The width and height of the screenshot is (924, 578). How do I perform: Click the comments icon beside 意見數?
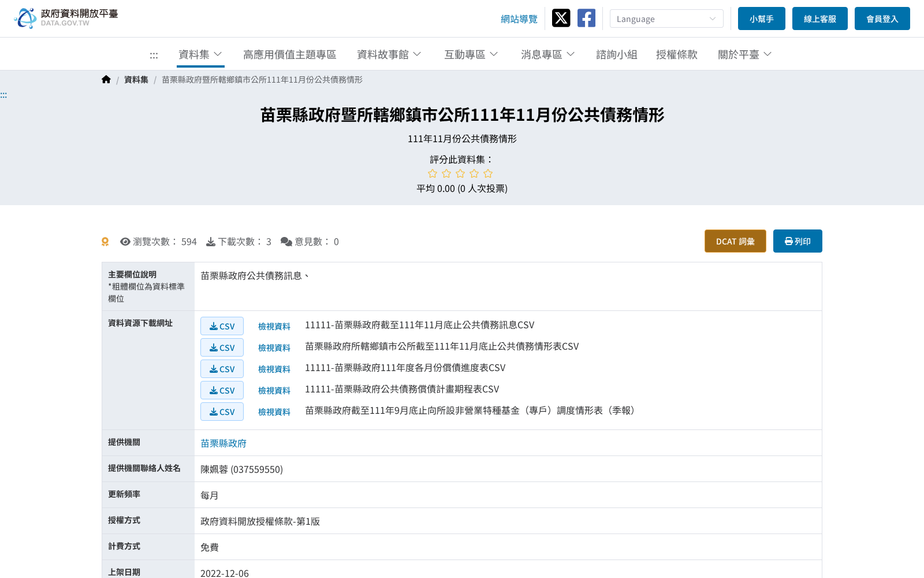coord(286,242)
